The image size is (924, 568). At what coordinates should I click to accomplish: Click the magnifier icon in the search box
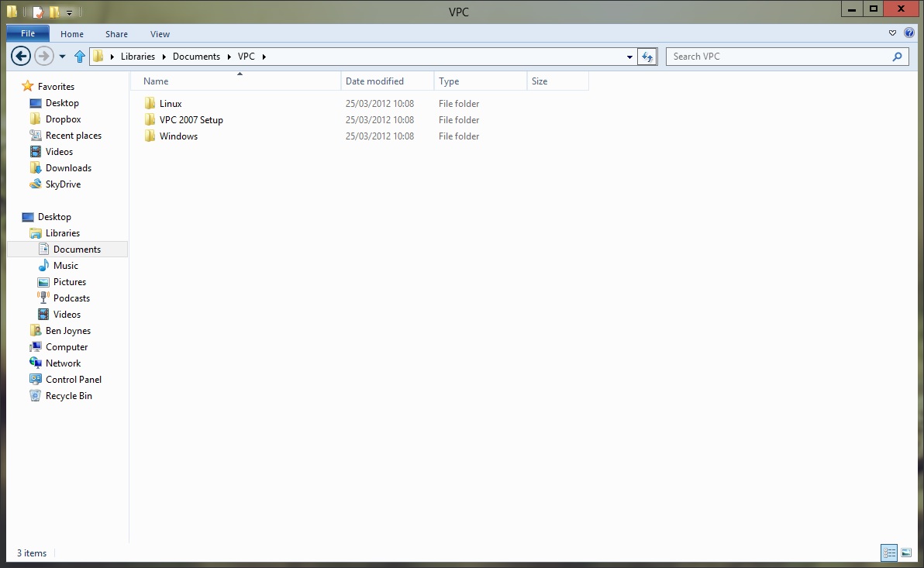(897, 57)
